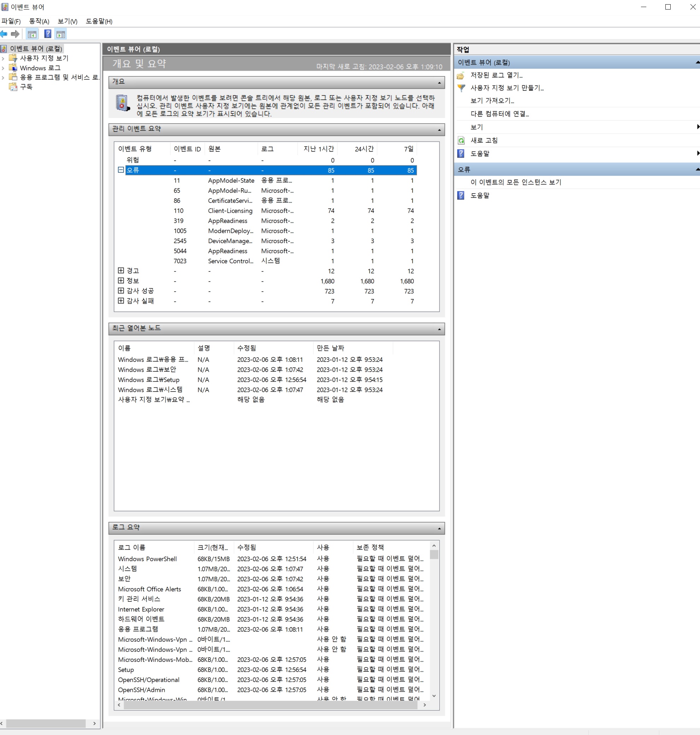This screenshot has width=700, height=735.
Task: Select Microsoft Office Alerts log row
Action: pyautogui.click(x=272, y=589)
